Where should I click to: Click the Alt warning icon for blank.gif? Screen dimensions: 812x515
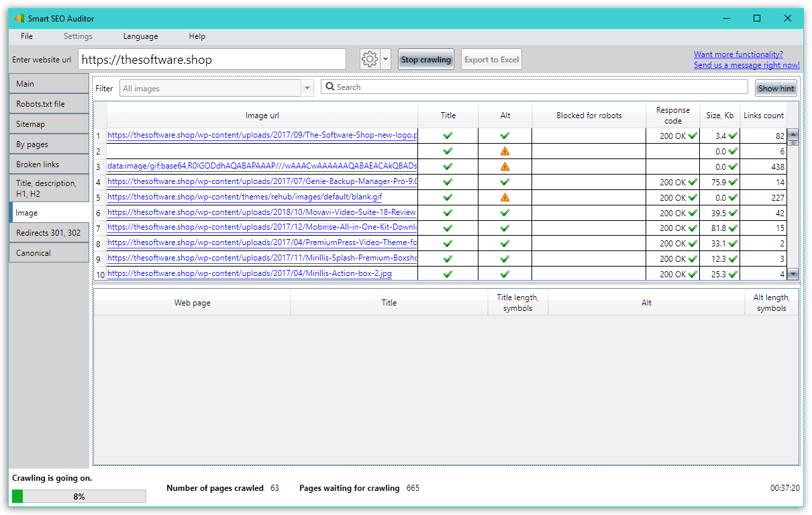(x=505, y=197)
